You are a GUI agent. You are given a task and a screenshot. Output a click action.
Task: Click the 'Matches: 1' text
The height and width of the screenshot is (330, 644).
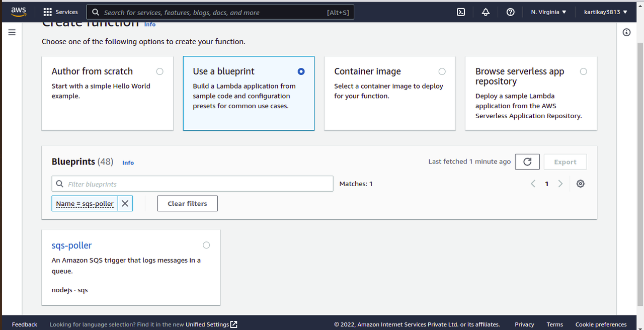356,184
